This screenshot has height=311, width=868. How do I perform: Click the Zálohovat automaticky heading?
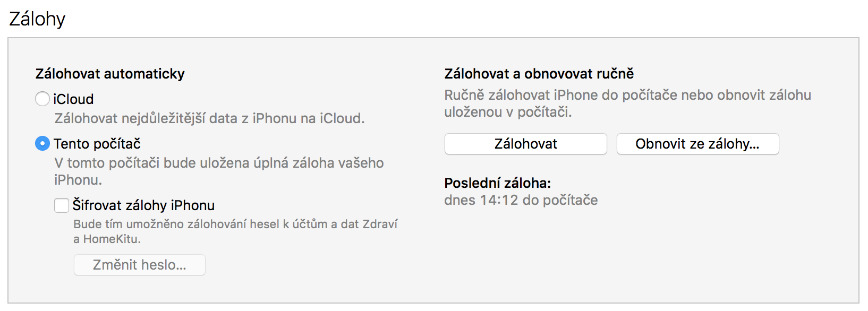[x=110, y=74]
